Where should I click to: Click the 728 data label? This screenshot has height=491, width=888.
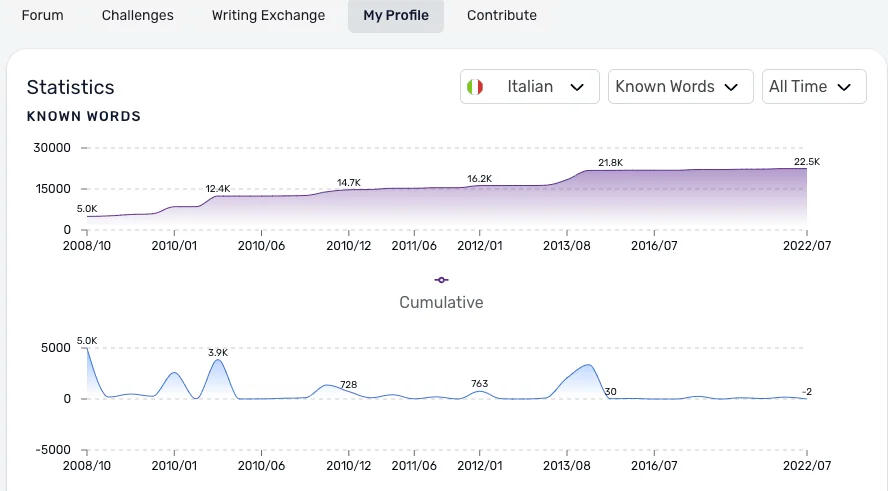pyautogui.click(x=348, y=384)
